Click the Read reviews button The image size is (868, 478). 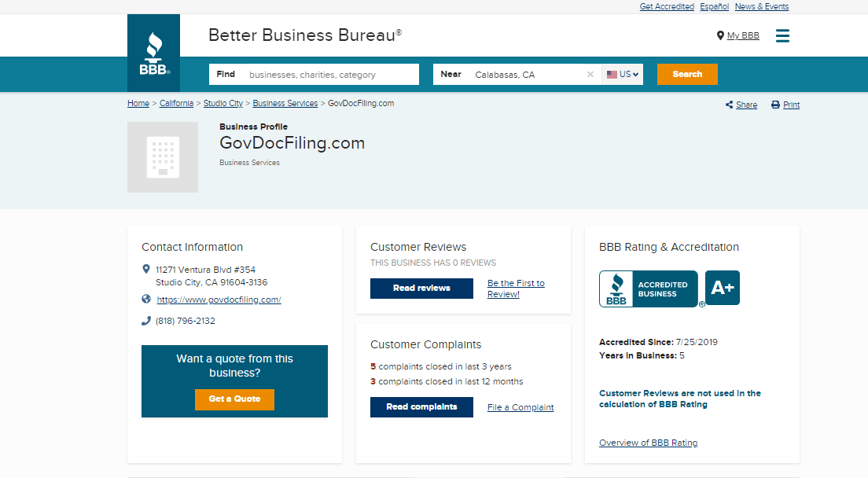(422, 289)
